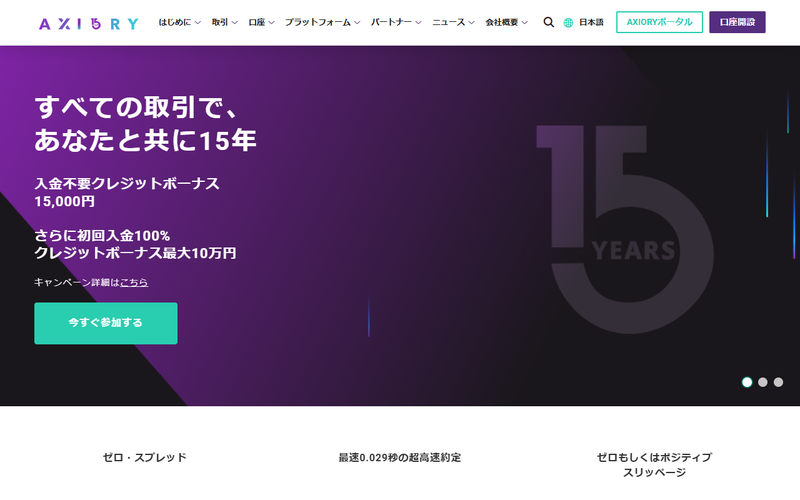Open the search magnifier icon
The width and height of the screenshot is (800, 500).
point(548,22)
